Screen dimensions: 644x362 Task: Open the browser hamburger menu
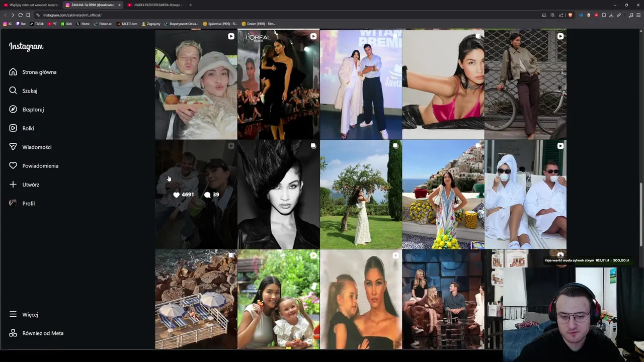coord(638,15)
